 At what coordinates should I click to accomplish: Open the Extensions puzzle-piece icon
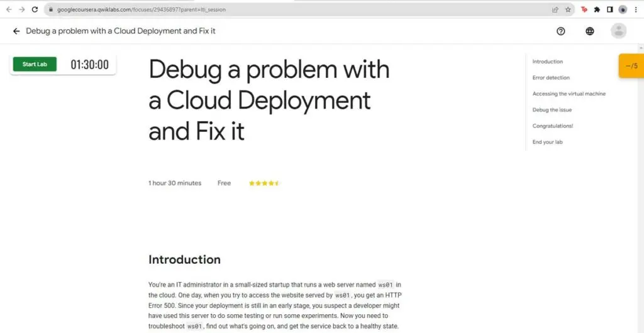pyautogui.click(x=597, y=9)
